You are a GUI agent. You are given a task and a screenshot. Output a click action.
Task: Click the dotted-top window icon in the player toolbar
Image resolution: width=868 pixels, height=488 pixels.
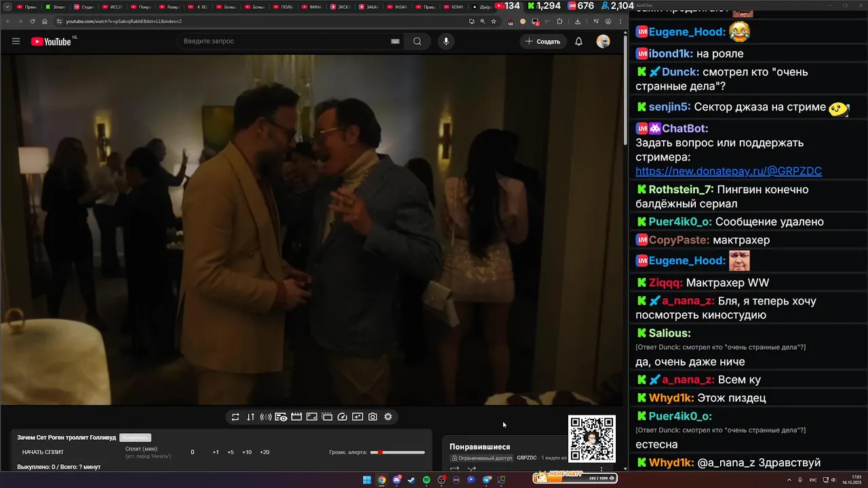click(327, 417)
